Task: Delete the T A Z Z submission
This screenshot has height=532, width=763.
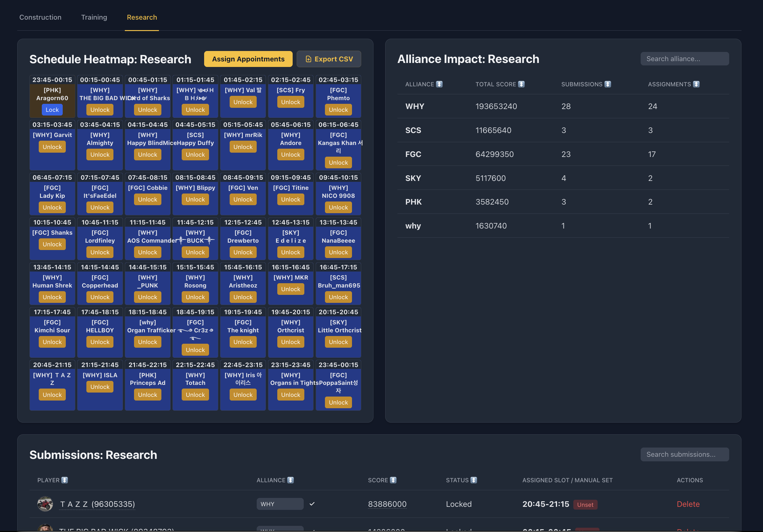Action: 688,504
